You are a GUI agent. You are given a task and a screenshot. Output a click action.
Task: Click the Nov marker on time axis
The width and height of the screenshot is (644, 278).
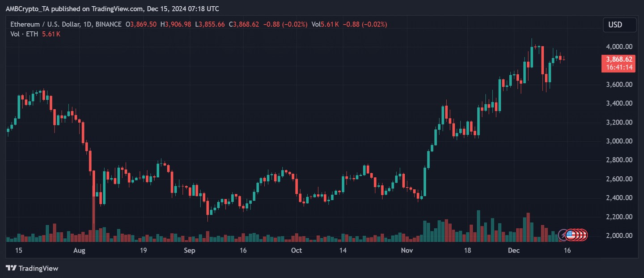(407, 250)
